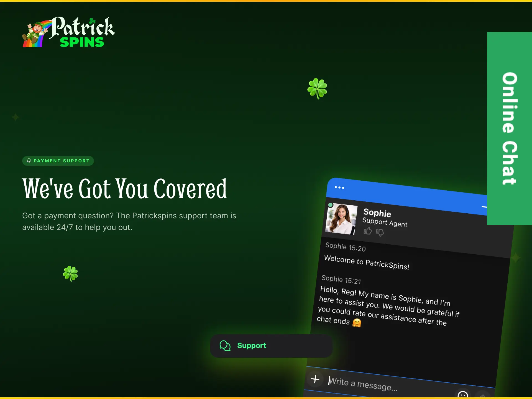The height and width of the screenshot is (399, 532).
Task: Open the three-dots chat menu
Action: point(339,188)
